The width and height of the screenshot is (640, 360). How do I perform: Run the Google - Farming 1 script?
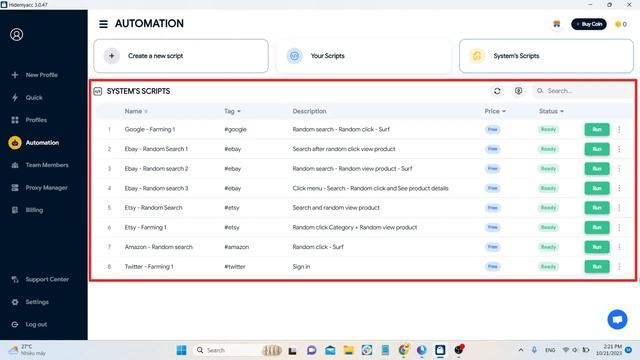(597, 129)
